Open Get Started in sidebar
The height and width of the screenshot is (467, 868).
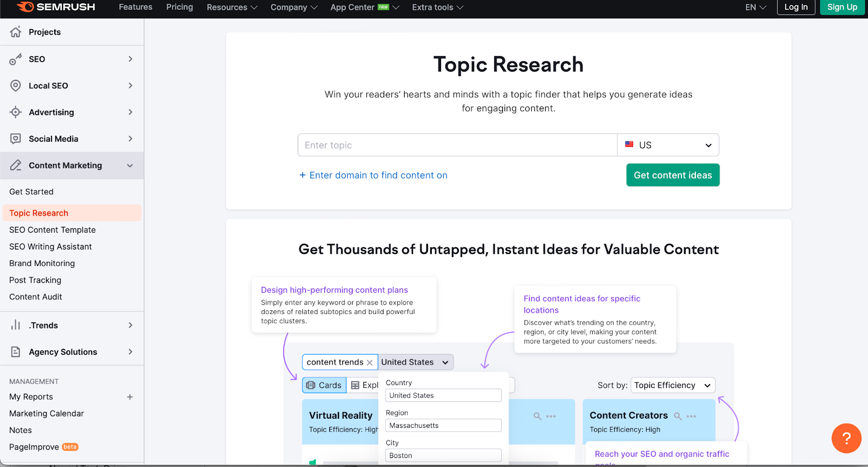pos(31,191)
